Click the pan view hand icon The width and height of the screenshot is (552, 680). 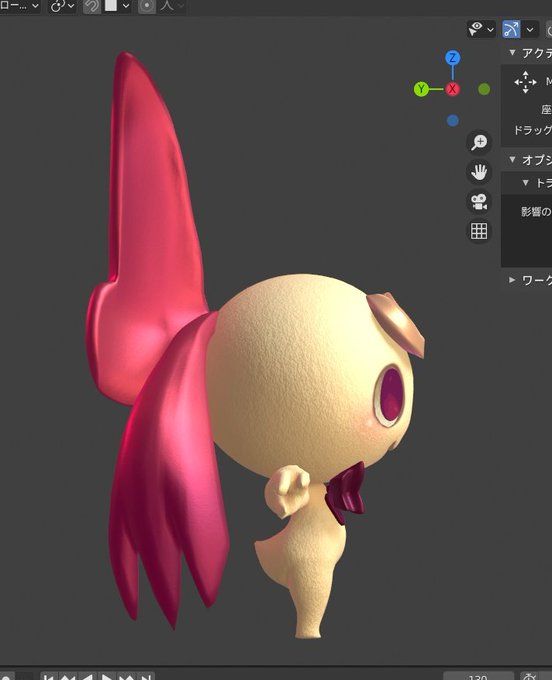(x=479, y=172)
